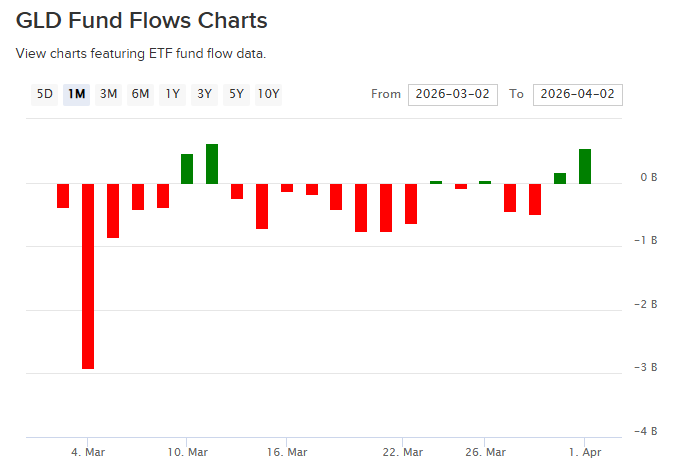Click the 26. Mar axis label
Image resolution: width=691 pixels, height=473 pixels.
[484, 451]
